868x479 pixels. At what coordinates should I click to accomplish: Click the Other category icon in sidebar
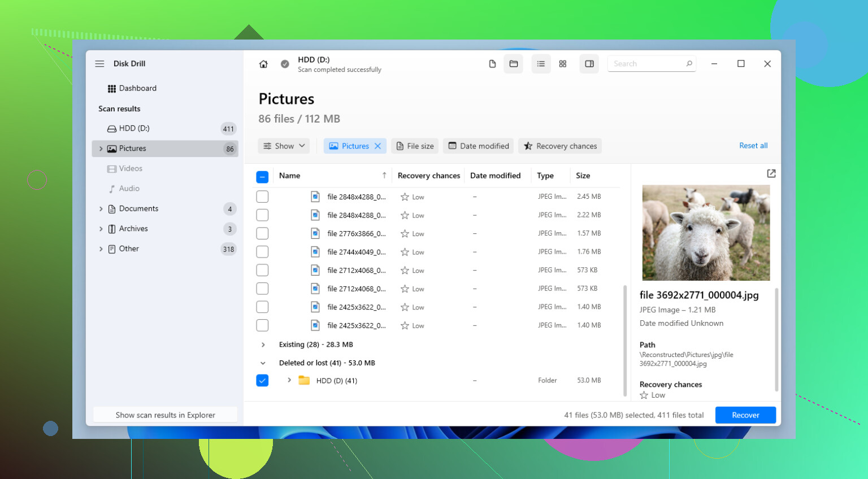112,249
